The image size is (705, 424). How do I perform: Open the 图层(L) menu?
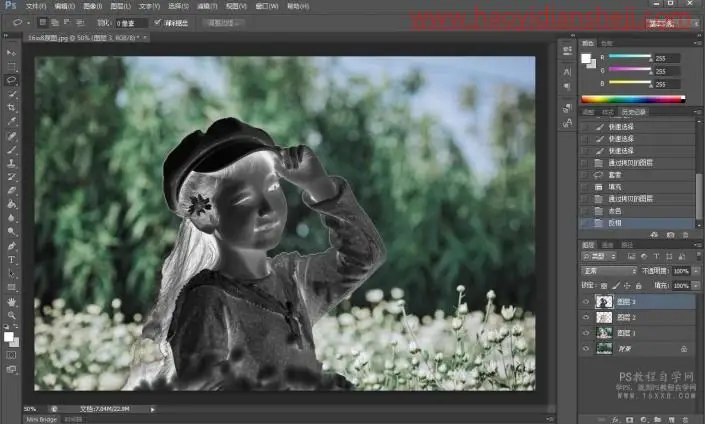(120, 6)
